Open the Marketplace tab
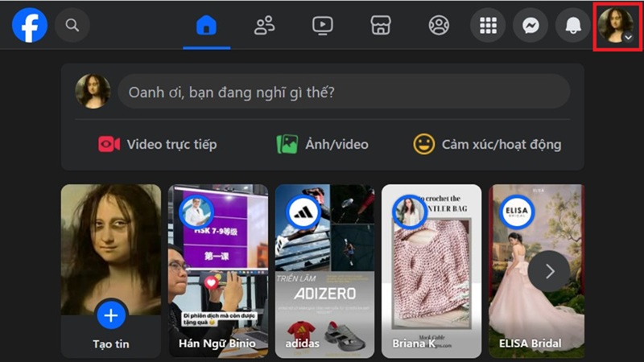 coord(381,26)
